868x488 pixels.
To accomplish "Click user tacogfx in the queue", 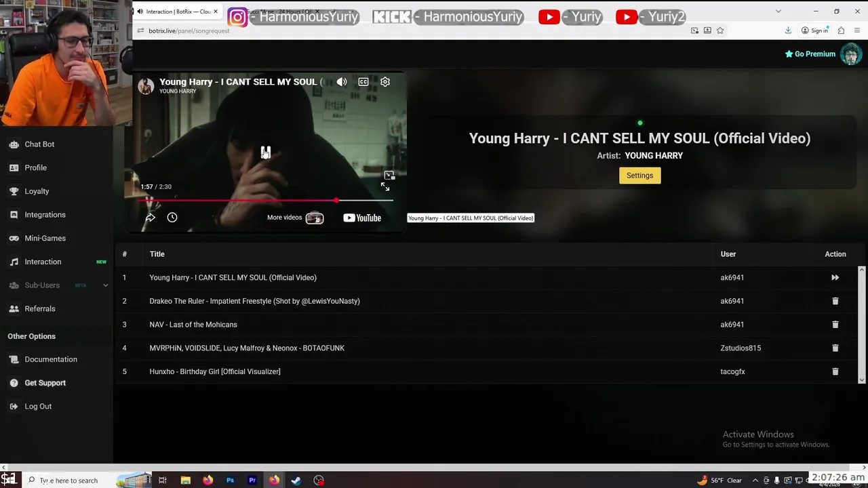I will [x=732, y=371].
